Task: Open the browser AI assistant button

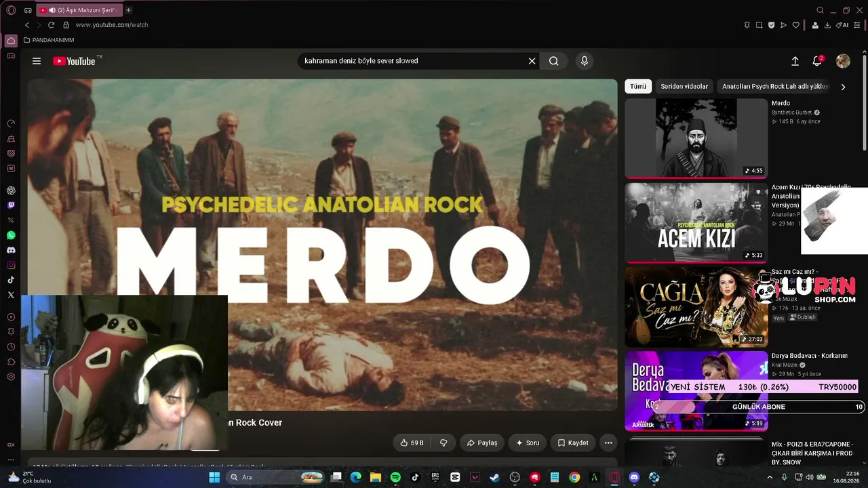Action: click(x=842, y=25)
